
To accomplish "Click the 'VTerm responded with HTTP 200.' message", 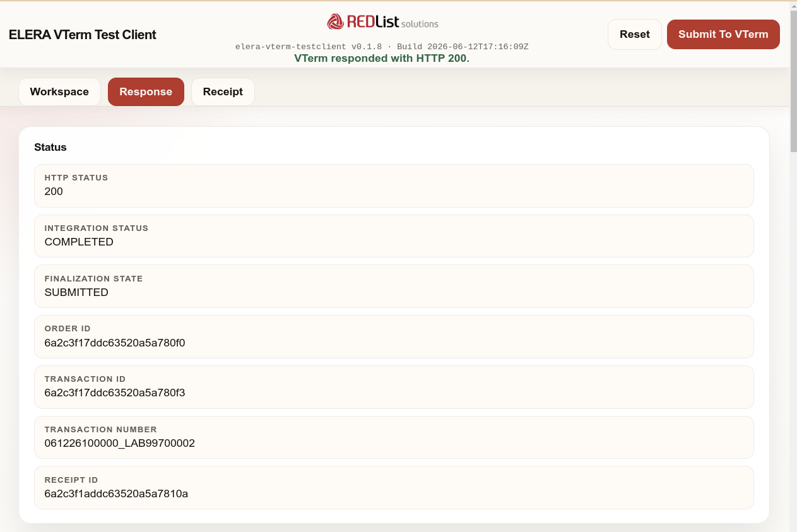I will coord(382,58).
